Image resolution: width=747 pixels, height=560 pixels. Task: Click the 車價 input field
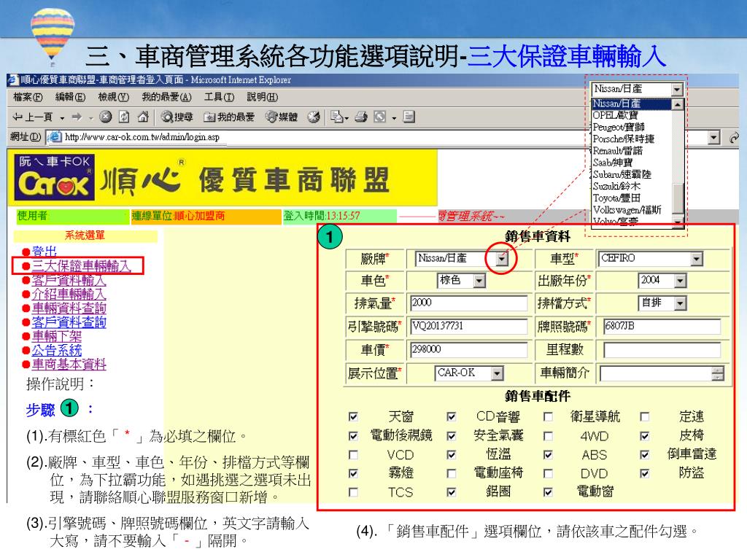point(469,349)
